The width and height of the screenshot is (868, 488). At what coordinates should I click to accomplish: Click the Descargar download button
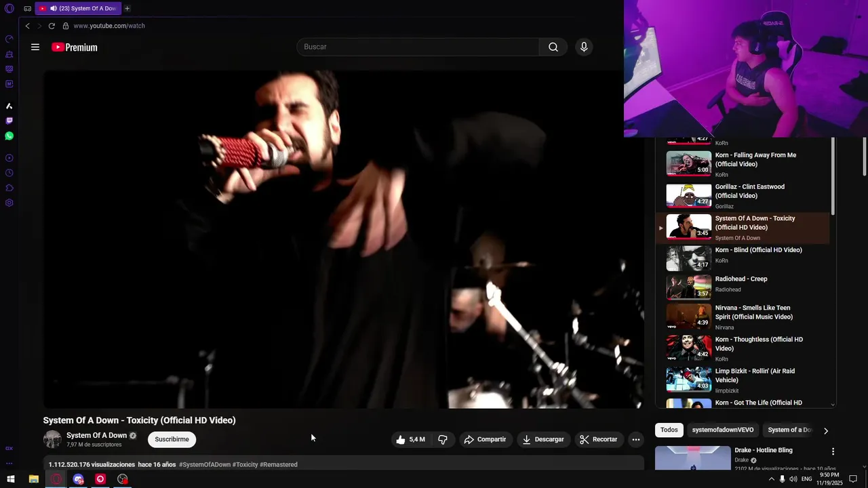[543, 439]
